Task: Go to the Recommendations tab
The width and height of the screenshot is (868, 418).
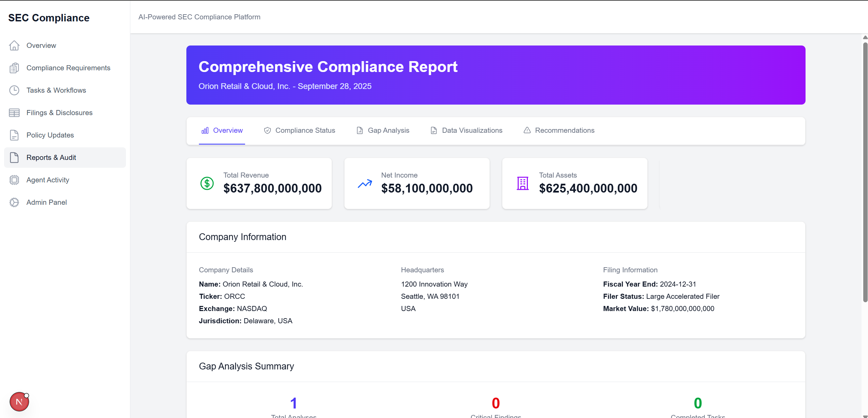Action: [x=559, y=130]
